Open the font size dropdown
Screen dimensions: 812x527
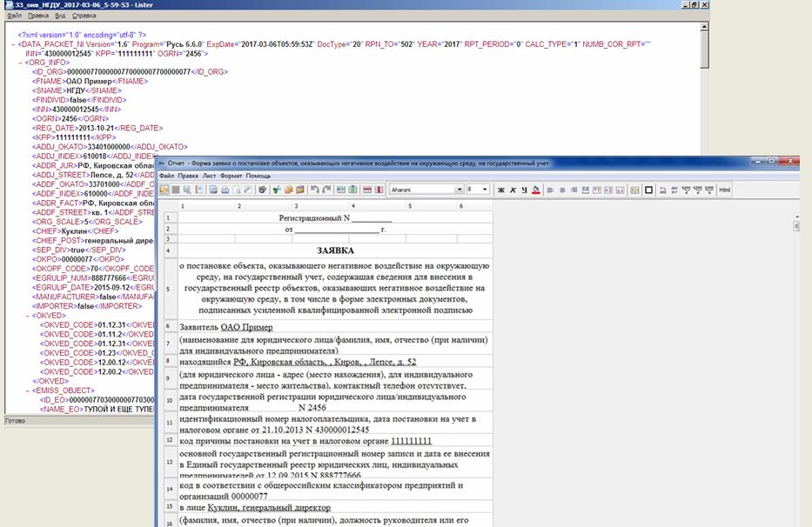coord(485,190)
